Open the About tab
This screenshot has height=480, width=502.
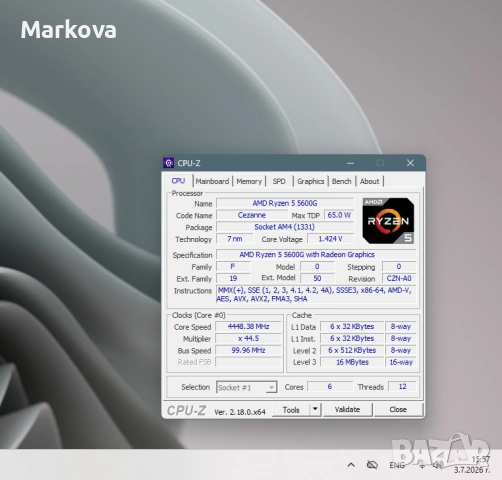369,181
